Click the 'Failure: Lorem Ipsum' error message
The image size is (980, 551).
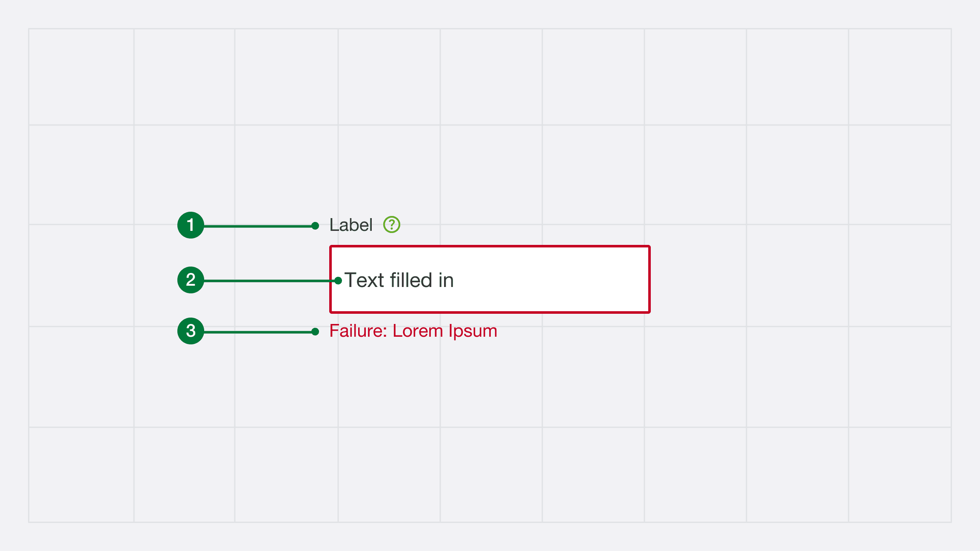tap(413, 331)
